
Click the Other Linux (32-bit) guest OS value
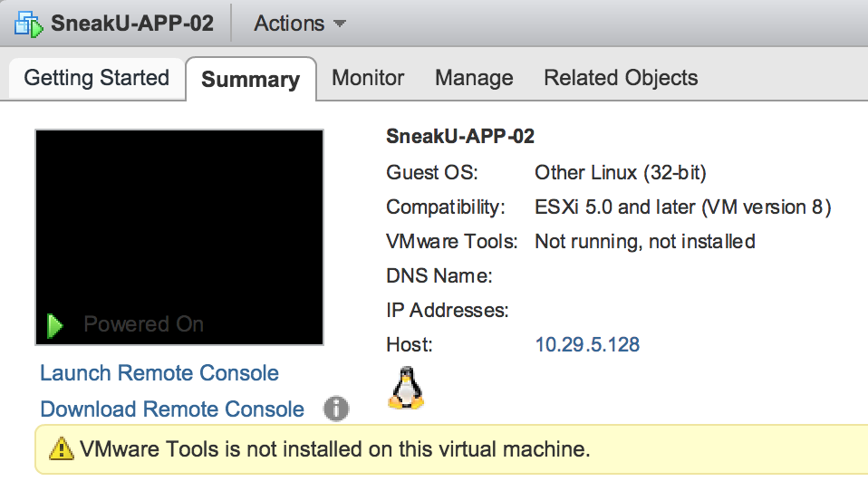point(621,173)
